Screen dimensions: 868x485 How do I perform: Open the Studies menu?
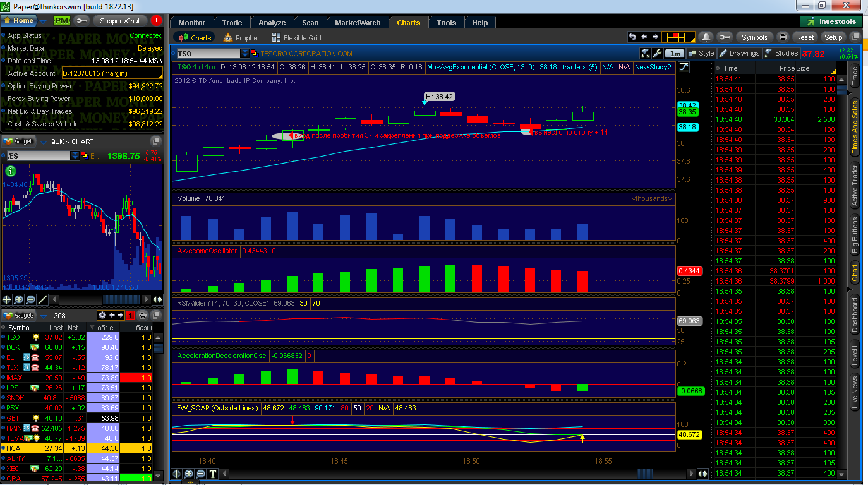click(781, 54)
